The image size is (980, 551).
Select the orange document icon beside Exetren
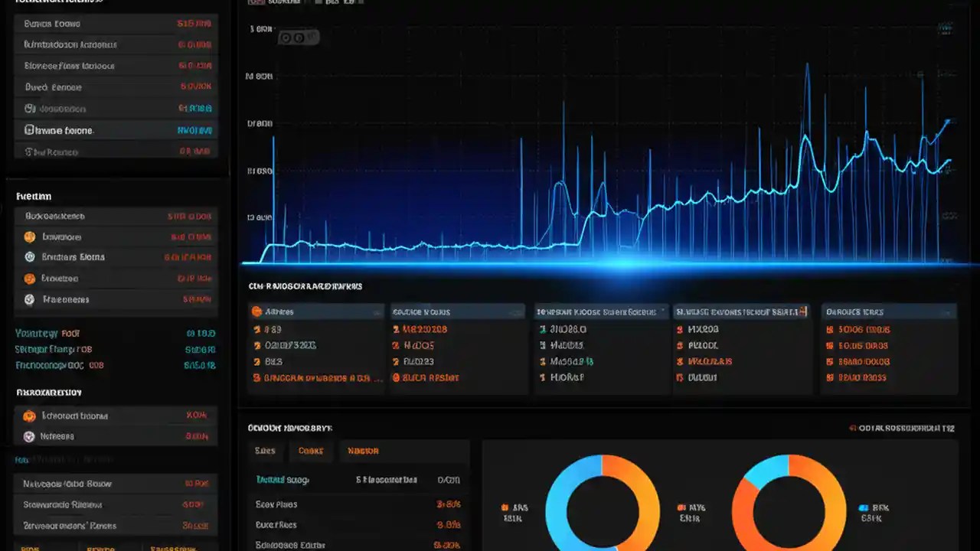pos(29,278)
